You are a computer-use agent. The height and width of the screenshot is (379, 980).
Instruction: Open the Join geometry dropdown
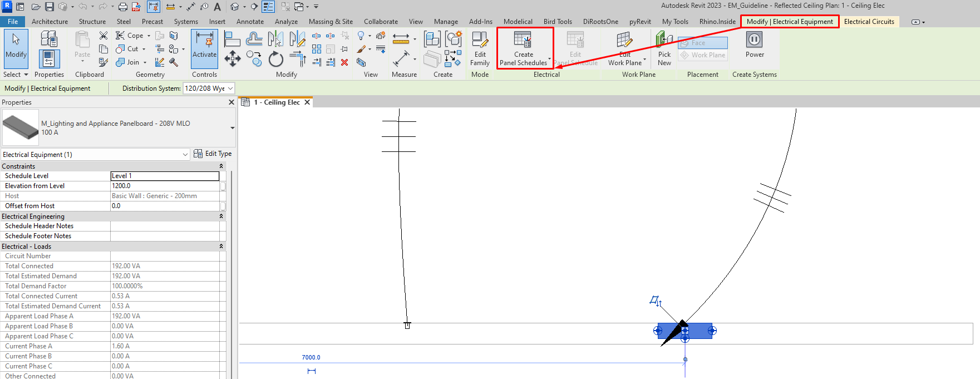(x=145, y=62)
